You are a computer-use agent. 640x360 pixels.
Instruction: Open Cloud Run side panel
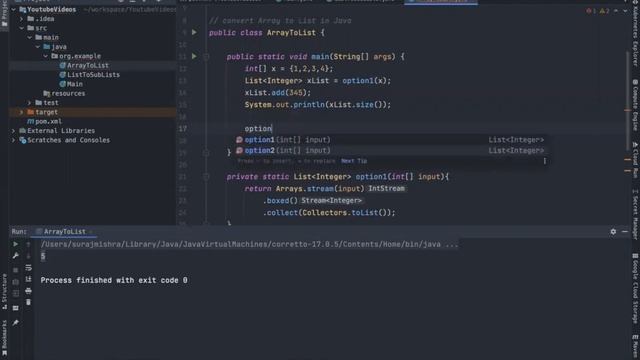(x=635, y=160)
